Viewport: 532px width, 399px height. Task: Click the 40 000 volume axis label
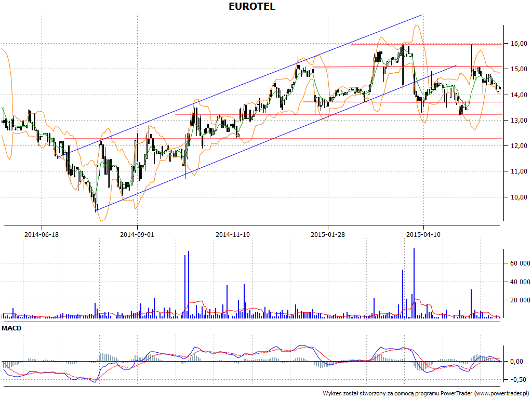(520, 282)
